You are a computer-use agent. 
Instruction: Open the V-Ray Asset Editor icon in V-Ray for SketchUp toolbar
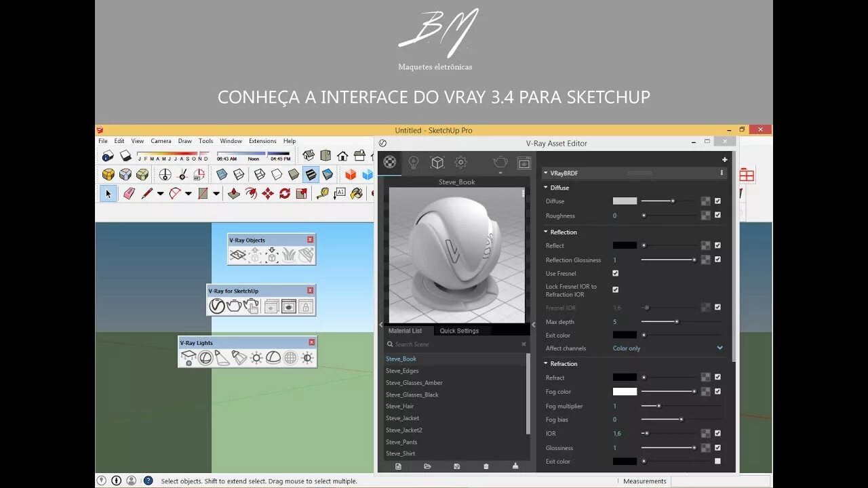pyautogui.click(x=217, y=306)
